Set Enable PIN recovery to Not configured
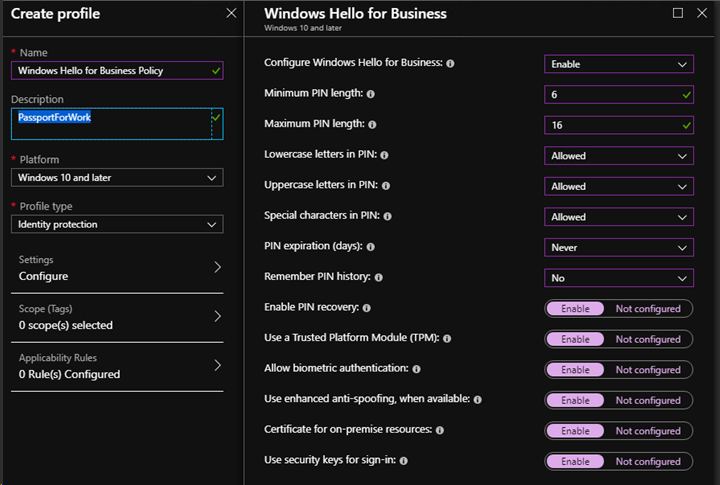The width and height of the screenshot is (720, 485). point(648,309)
